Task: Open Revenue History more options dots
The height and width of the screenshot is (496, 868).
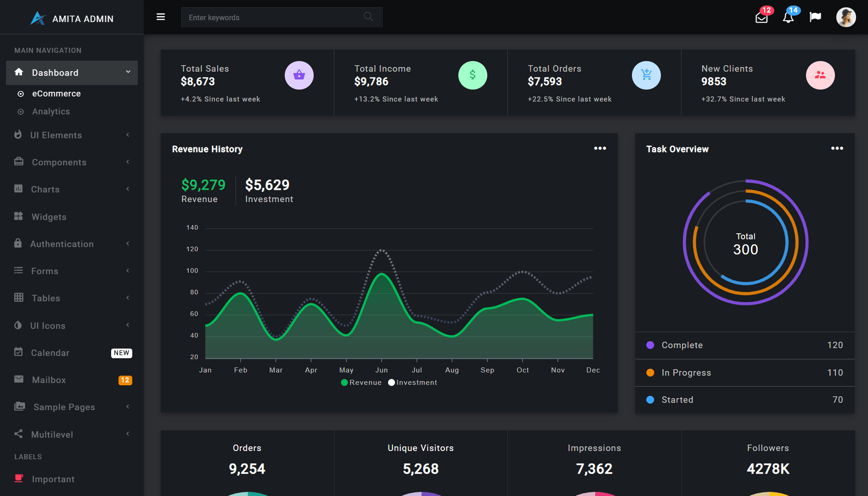Action: point(600,148)
